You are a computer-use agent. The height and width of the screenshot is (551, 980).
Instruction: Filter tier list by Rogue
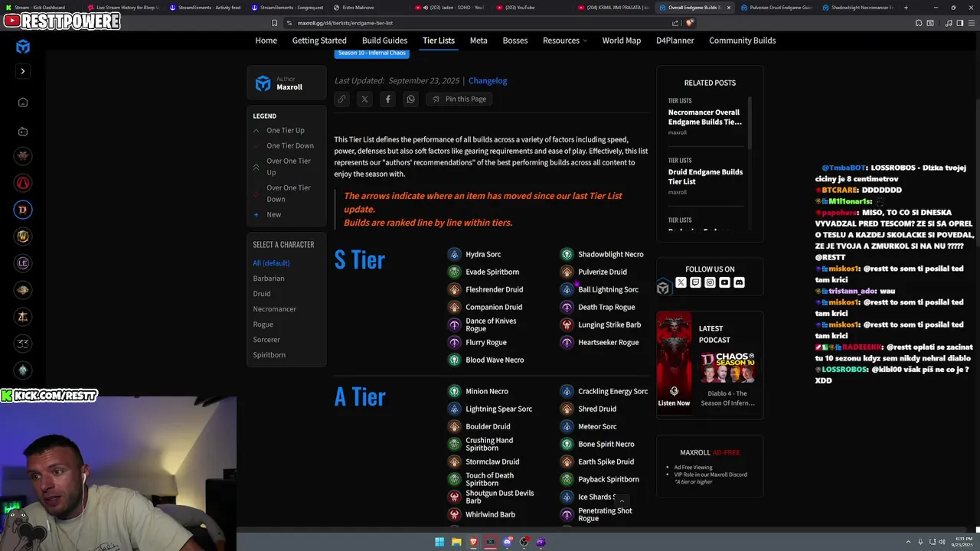pos(263,324)
